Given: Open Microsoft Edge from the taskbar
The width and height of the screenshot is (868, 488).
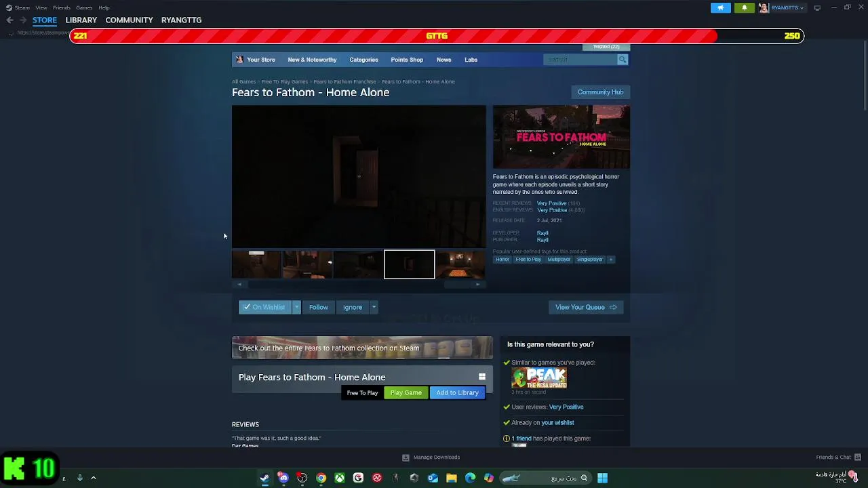Looking at the screenshot, I should pos(470,478).
